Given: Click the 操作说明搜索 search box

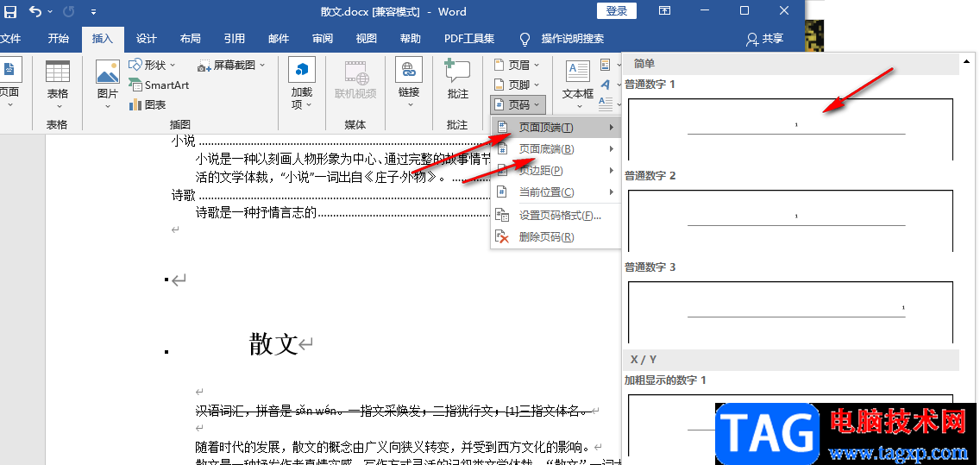Looking at the screenshot, I should coord(573,39).
